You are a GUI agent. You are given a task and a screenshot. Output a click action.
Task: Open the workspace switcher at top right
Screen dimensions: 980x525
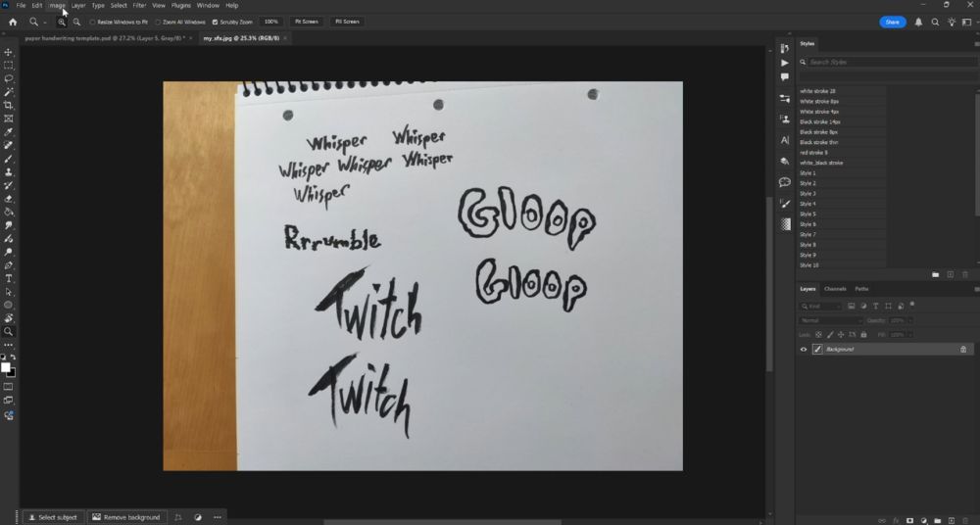tap(967, 22)
